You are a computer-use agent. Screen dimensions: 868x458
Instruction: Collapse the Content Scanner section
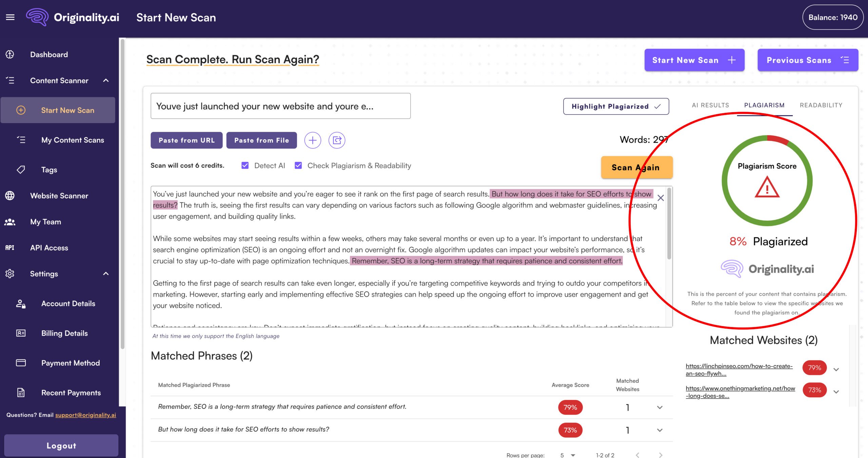pos(106,81)
